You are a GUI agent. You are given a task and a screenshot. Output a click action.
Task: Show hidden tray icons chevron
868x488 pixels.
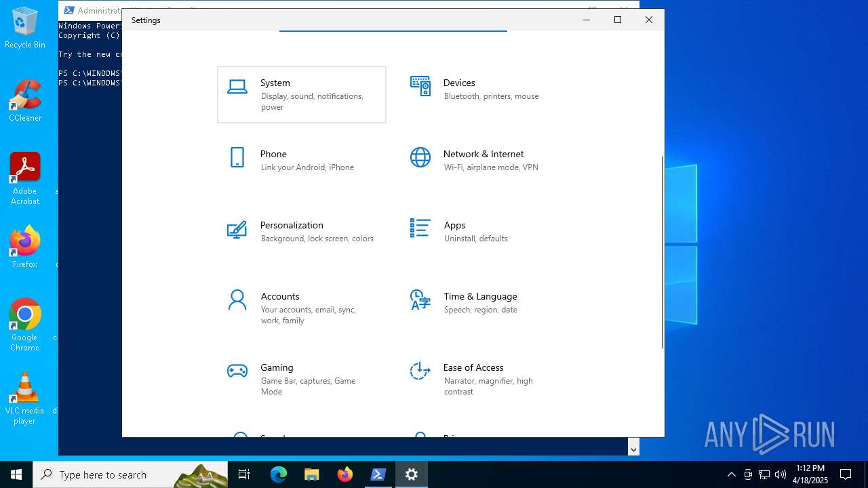coord(732,474)
